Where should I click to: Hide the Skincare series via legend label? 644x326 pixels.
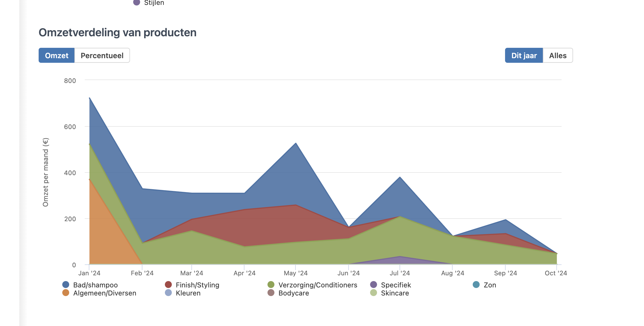(x=395, y=293)
